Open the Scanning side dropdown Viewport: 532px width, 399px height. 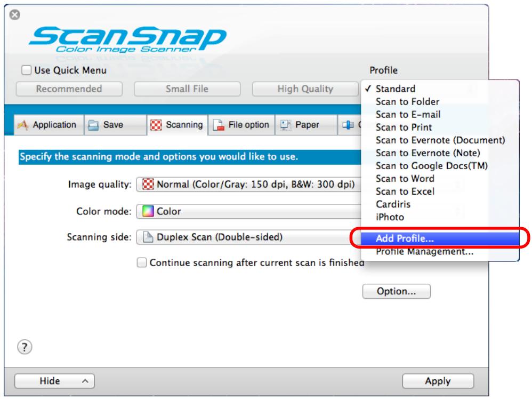pyautogui.click(x=248, y=237)
